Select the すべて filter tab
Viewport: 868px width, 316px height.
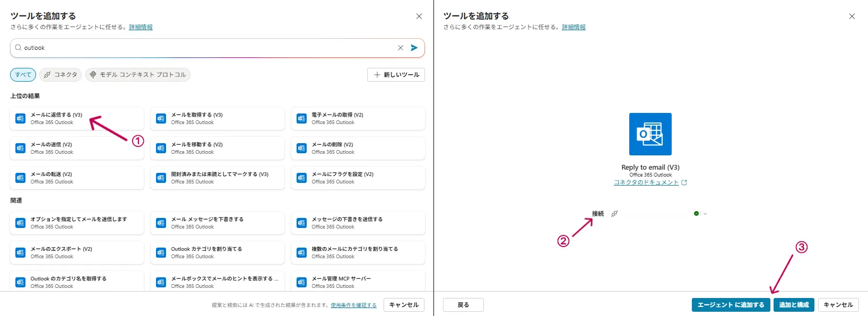pyautogui.click(x=23, y=75)
